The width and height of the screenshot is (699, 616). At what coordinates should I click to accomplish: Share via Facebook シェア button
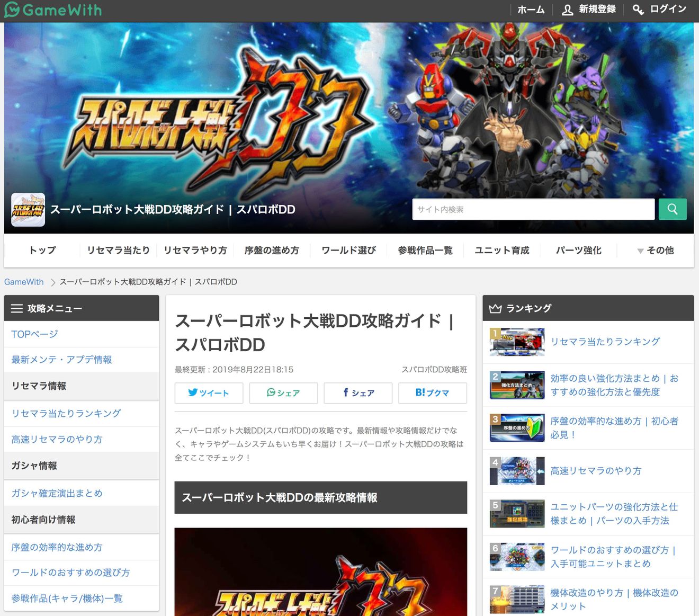358,393
